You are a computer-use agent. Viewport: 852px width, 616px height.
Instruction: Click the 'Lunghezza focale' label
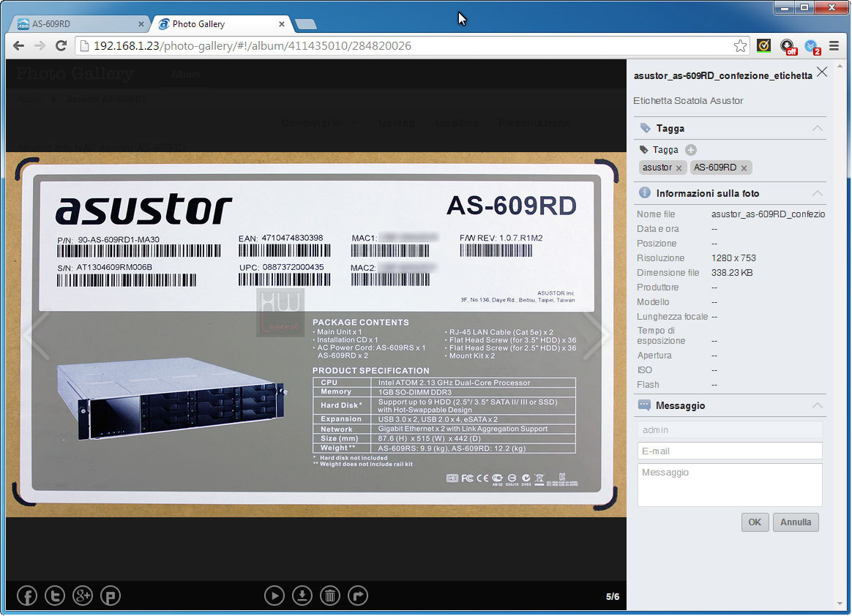click(672, 317)
